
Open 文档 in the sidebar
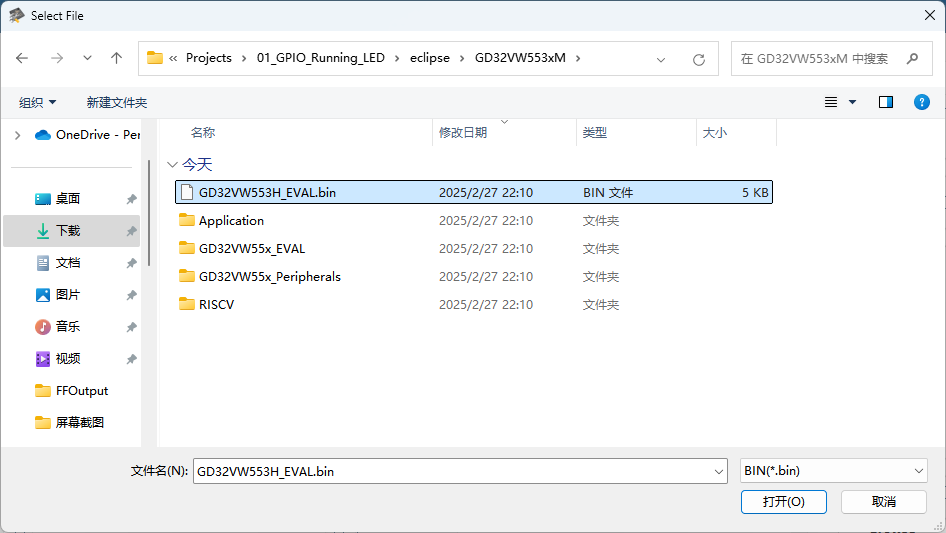[x=68, y=263]
